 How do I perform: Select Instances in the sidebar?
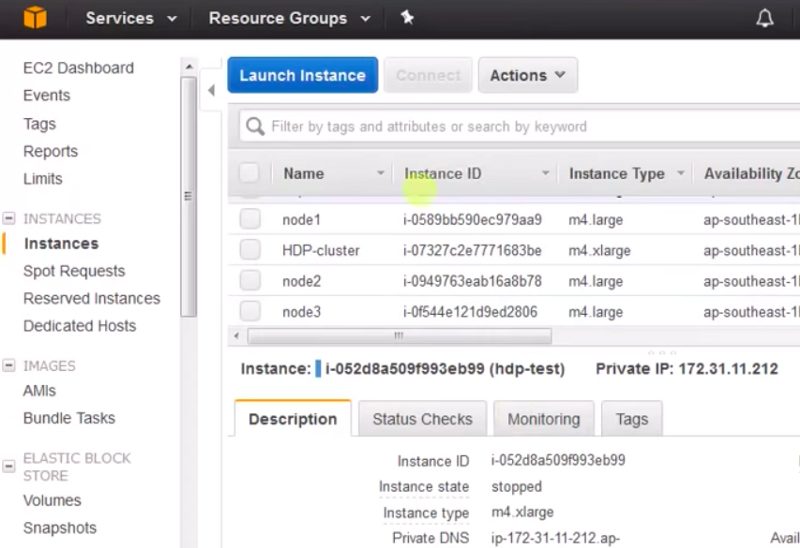tap(61, 243)
